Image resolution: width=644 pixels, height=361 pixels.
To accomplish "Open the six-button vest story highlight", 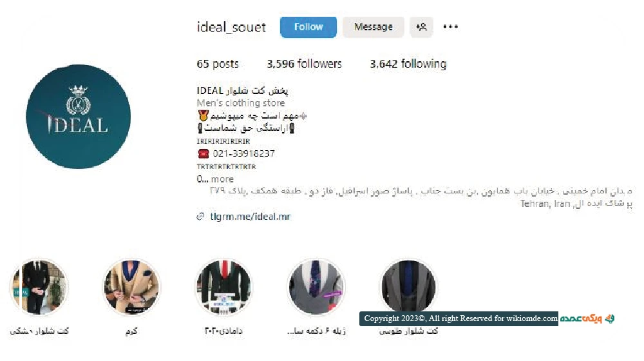I will pos(316,287).
